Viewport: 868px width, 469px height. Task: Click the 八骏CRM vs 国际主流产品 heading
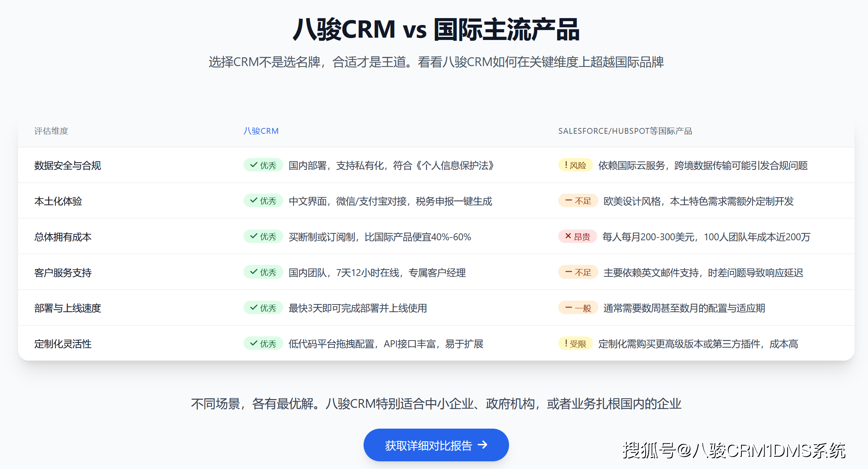[436, 30]
